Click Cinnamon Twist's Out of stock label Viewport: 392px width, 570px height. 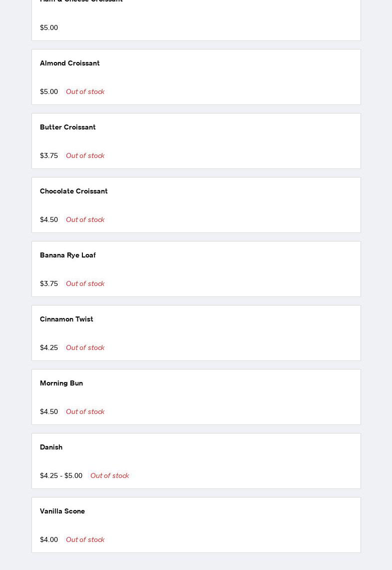click(x=85, y=347)
